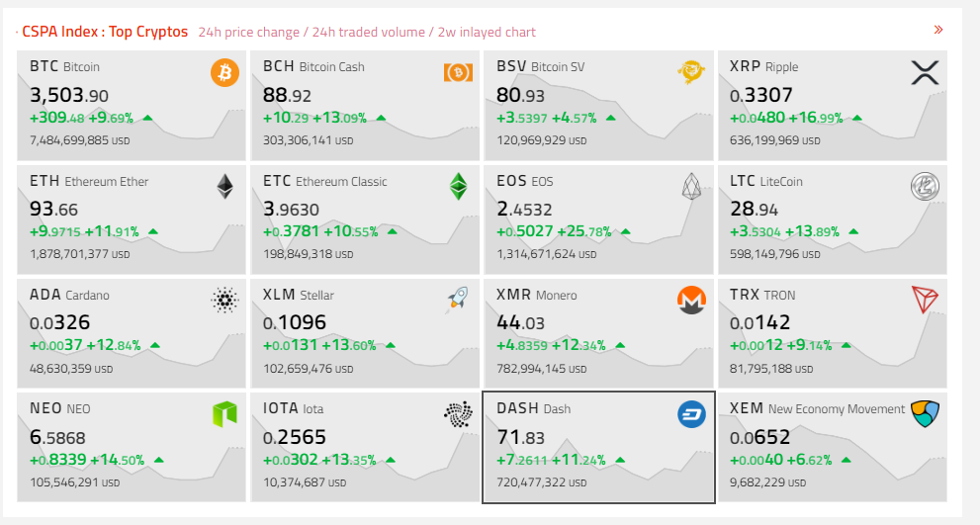This screenshot has width=980, height=525.
Task: Click Cardano volume 48,630,359 USD
Action: point(71,369)
